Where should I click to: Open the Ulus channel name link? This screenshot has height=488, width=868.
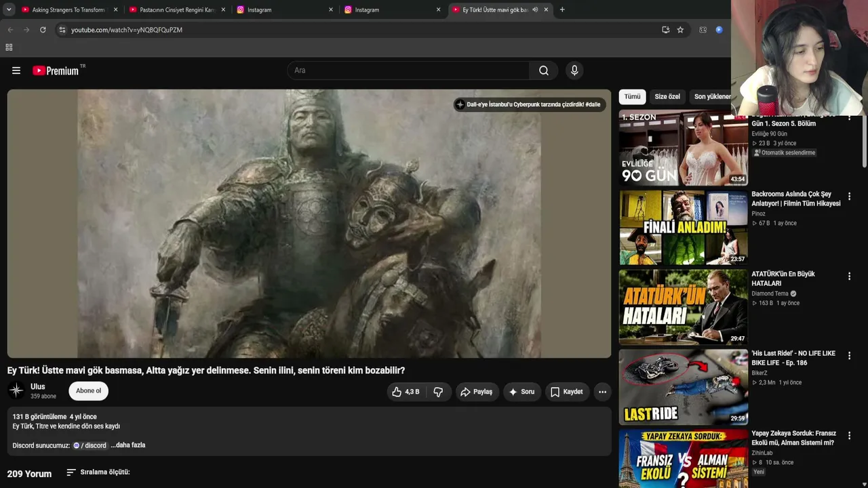click(38, 386)
